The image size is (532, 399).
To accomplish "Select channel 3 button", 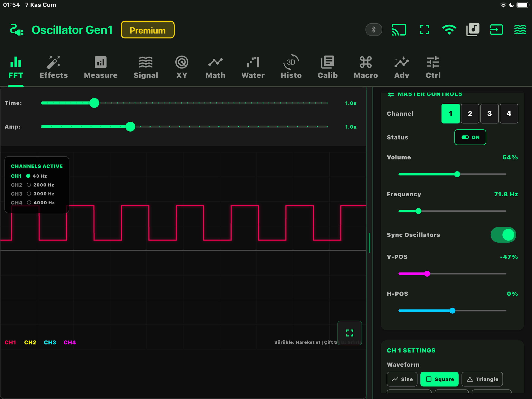I will pyautogui.click(x=489, y=113).
